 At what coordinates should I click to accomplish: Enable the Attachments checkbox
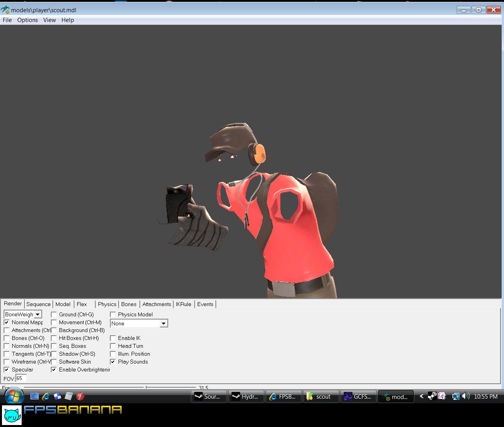7,330
